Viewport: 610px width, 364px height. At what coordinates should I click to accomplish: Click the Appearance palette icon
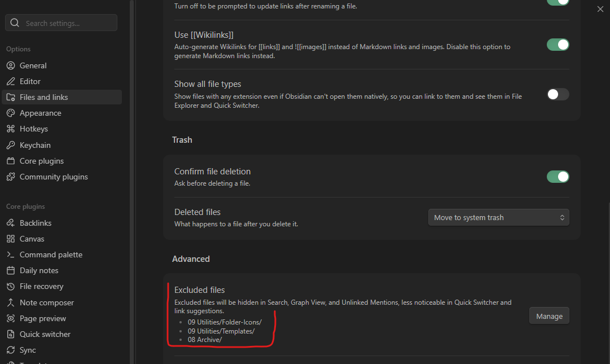(x=10, y=113)
